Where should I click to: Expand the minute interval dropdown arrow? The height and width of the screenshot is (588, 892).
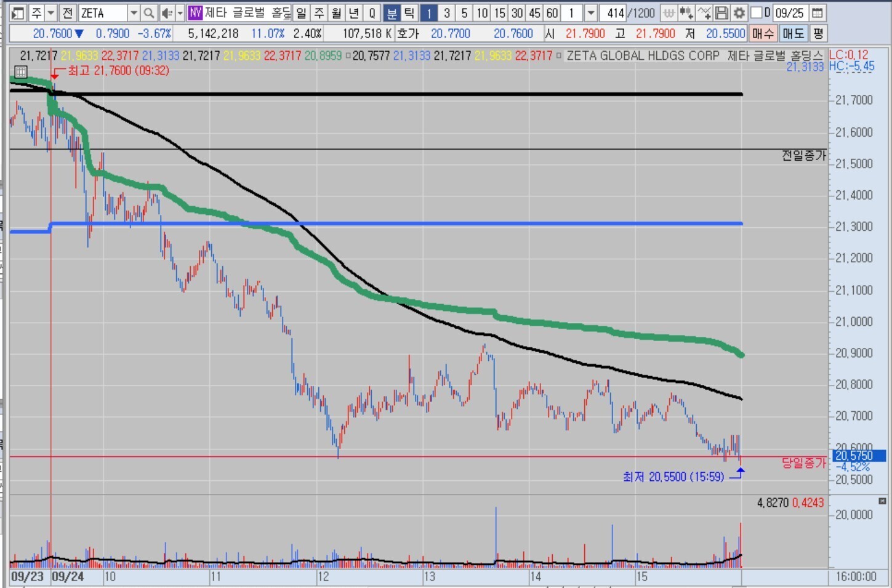[x=590, y=13]
